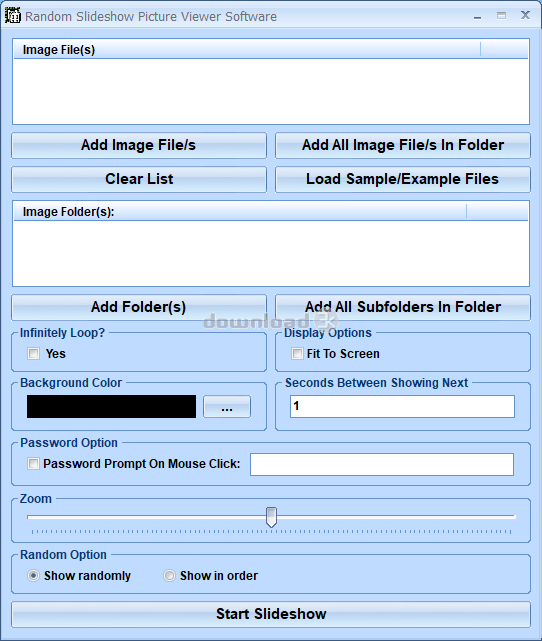Click the Seconds Between Showing Next field
Viewport: 542px width, 641px height.
(x=402, y=406)
